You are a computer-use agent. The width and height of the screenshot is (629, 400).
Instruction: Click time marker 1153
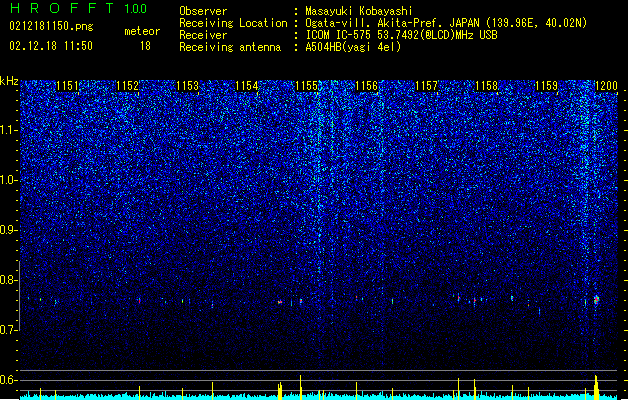[x=187, y=86]
